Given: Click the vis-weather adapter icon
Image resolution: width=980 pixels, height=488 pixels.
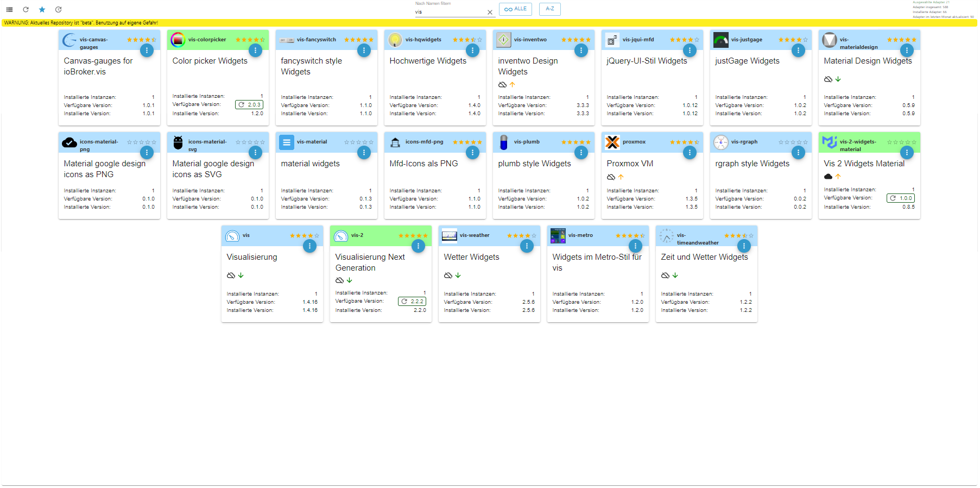Looking at the screenshot, I should click(x=449, y=235).
